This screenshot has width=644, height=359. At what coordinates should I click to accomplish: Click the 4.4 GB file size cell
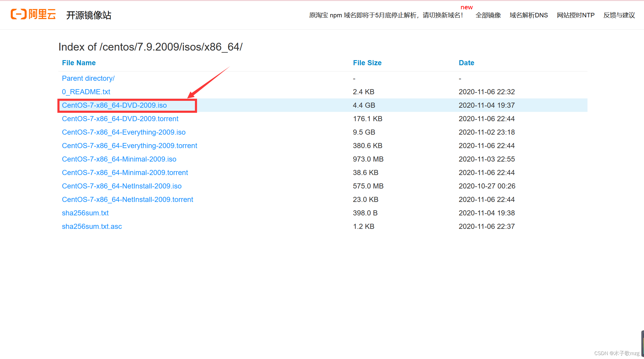pyautogui.click(x=364, y=105)
